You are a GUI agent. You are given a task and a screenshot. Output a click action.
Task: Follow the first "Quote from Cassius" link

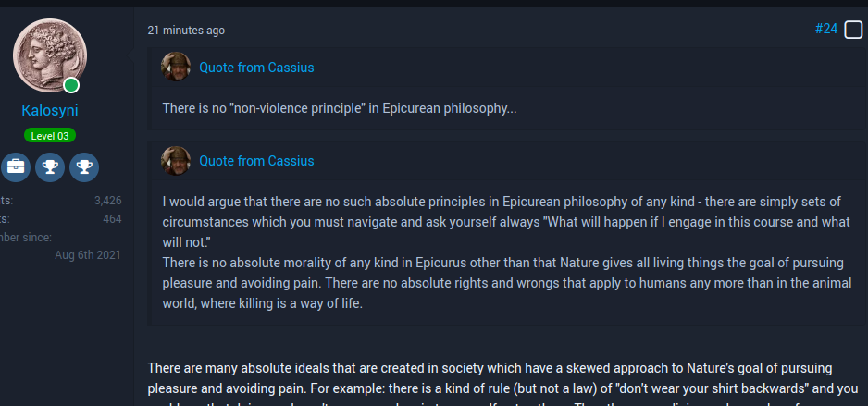[x=256, y=68]
